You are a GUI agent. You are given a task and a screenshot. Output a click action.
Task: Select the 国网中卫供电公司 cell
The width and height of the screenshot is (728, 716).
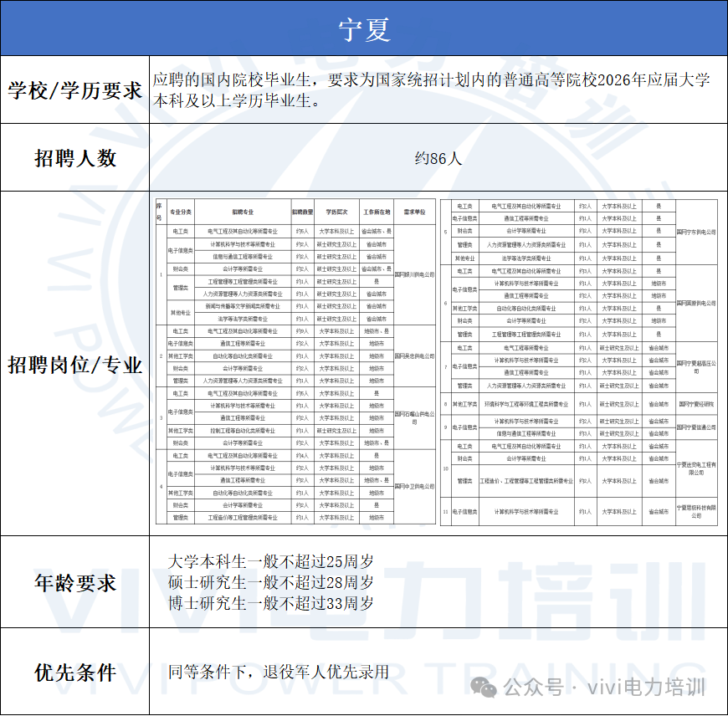pos(414,486)
